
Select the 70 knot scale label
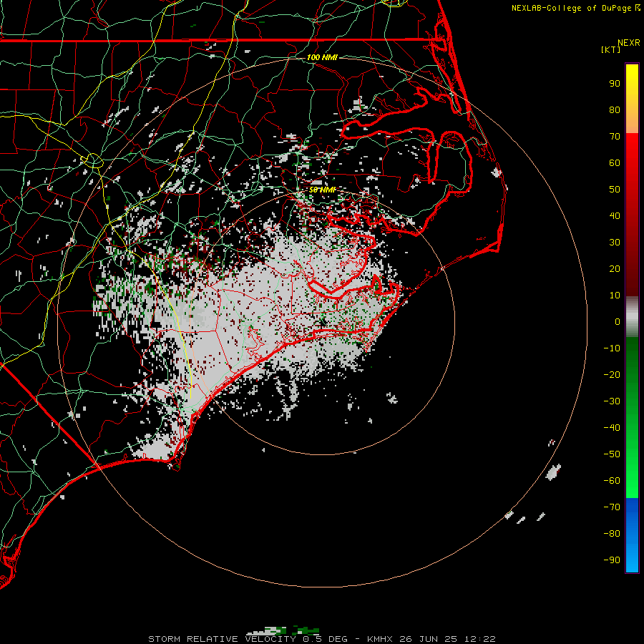click(x=615, y=137)
